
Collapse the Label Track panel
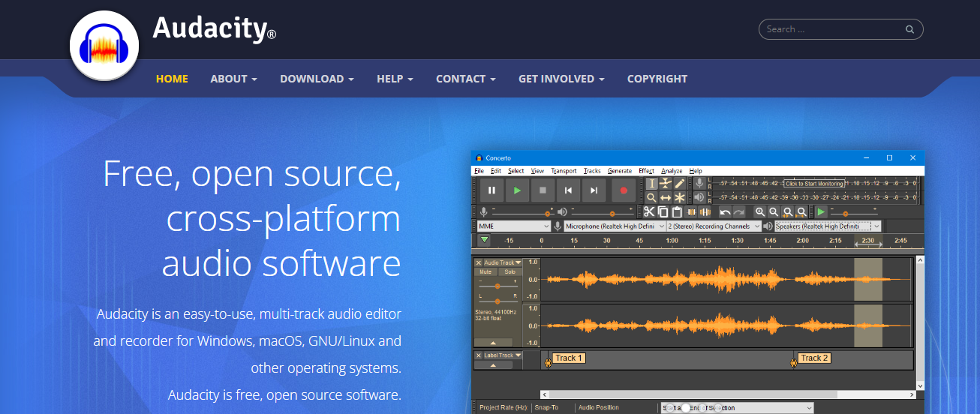[x=493, y=365]
